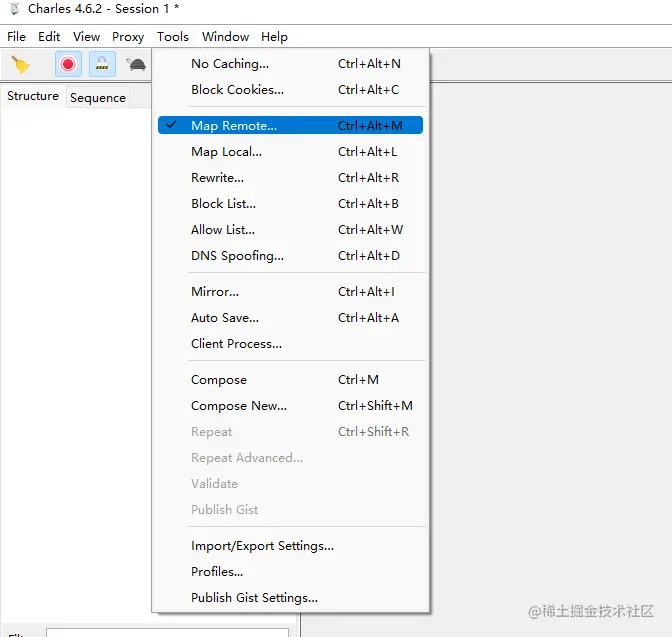This screenshot has height=637, width=672.
Task: Toggle the SSL proxying lock icon
Action: tap(102, 64)
